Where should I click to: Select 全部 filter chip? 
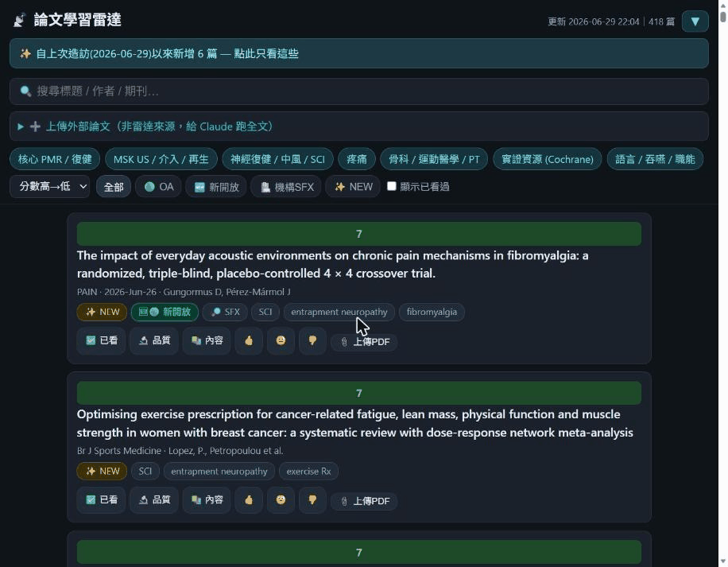[114, 187]
